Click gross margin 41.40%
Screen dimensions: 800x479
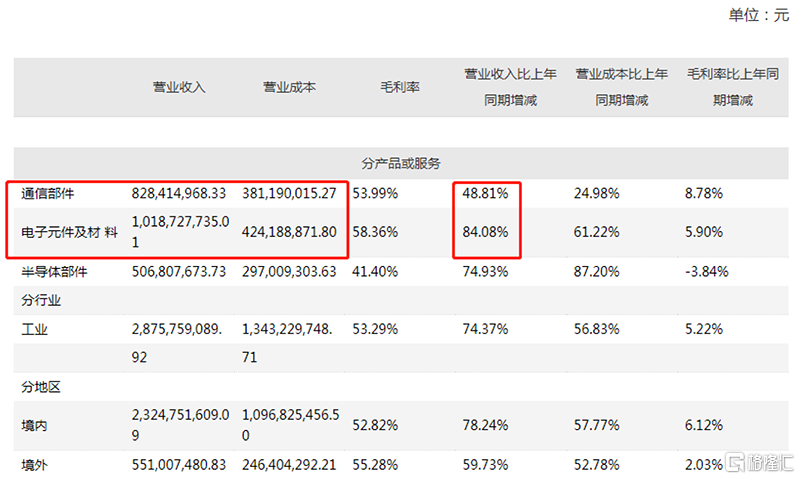point(375,271)
